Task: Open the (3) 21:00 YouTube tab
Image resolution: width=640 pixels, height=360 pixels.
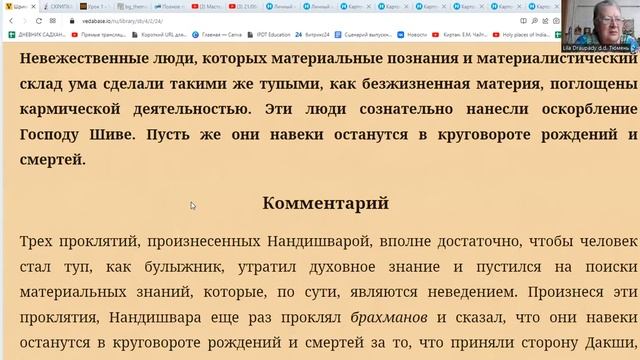Action: [x=244, y=7]
